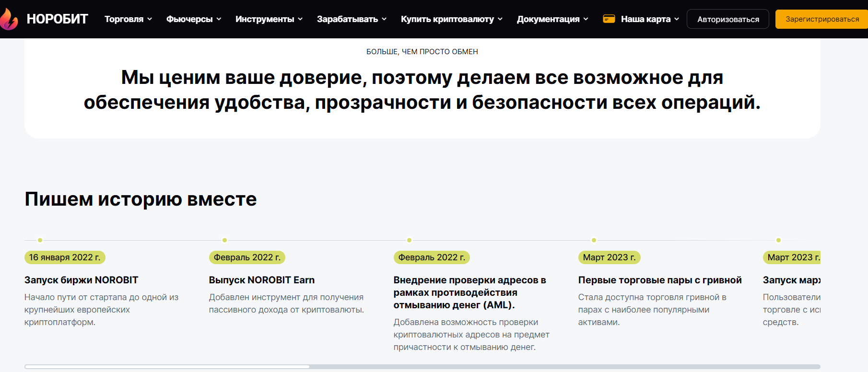
Task: Click the Пишем историю вместе heading
Action: [x=141, y=199]
